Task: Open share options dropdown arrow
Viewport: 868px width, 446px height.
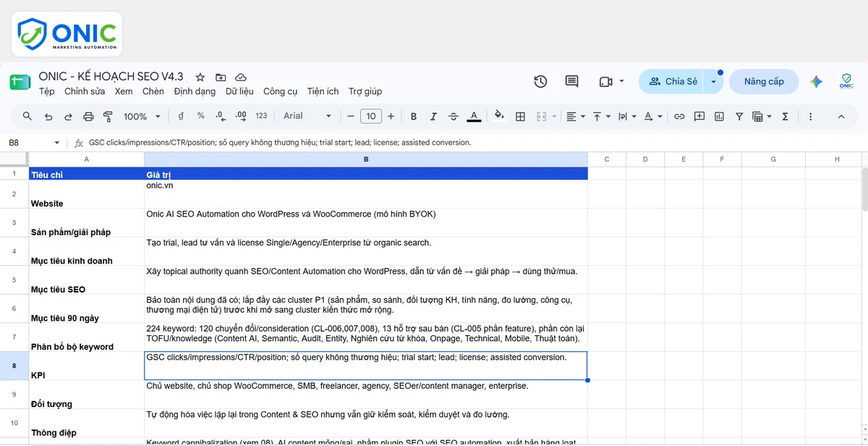Action: tap(714, 82)
